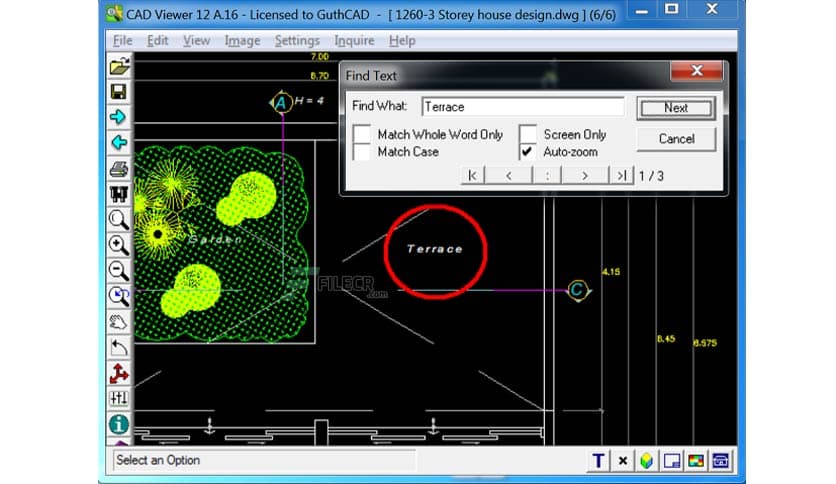
Task: Click the grid marker C in drawing
Action: pyautogui.click(x=577, y=290)
